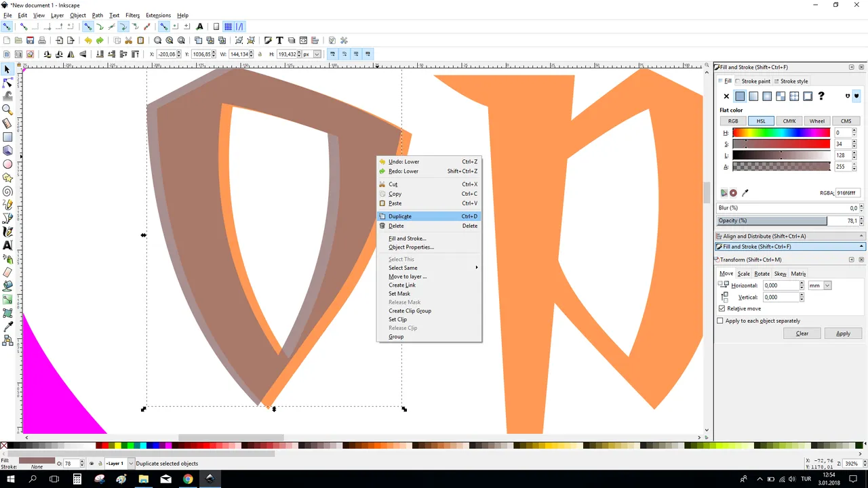Expand Align and Distribute panel
Viewport: 868px width, 488px height.
[790, 236]
